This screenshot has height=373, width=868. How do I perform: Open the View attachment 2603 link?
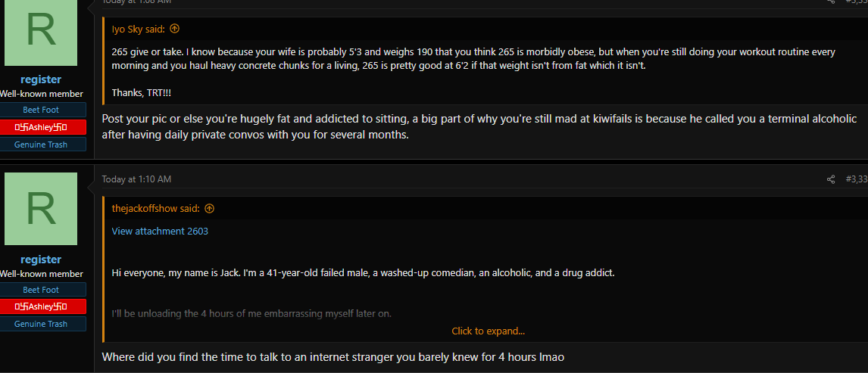(160, 231)
